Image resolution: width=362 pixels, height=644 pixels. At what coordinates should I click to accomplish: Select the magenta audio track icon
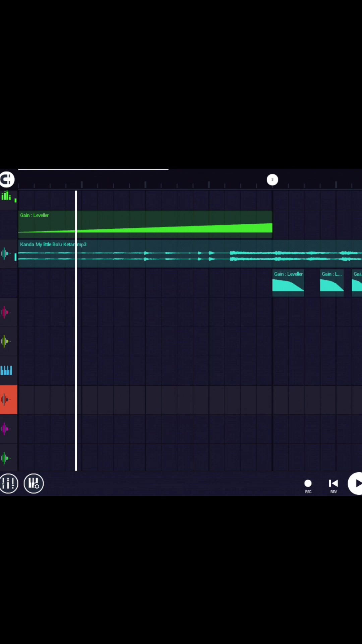point(6,429)
